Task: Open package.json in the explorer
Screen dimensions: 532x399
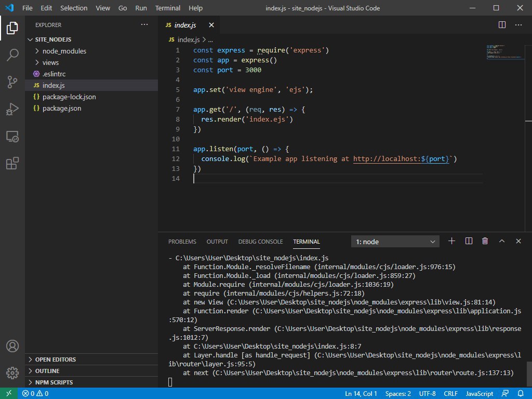Action: coord(61,108)
